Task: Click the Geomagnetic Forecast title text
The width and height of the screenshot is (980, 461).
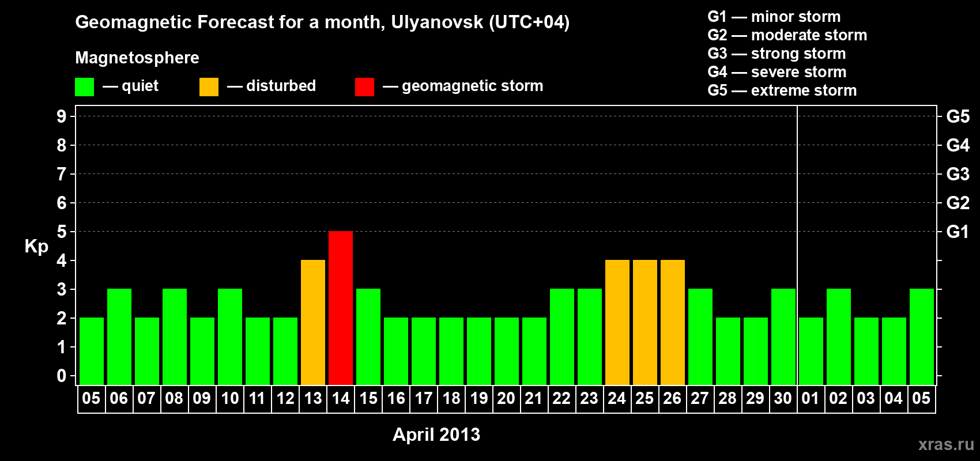Action: (x=322, y=22)
